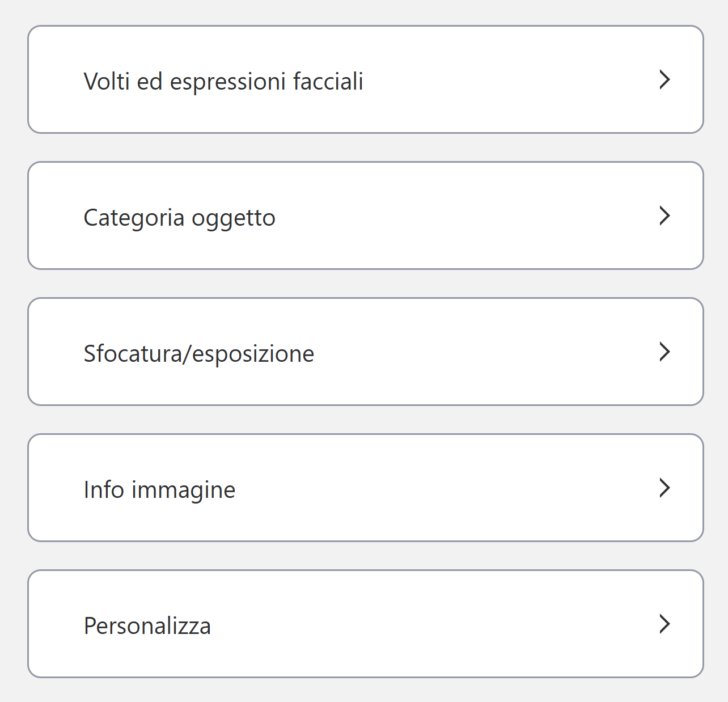Open the Info immagine card
Viewport: 728px width, 702px height.
[365, 488]
